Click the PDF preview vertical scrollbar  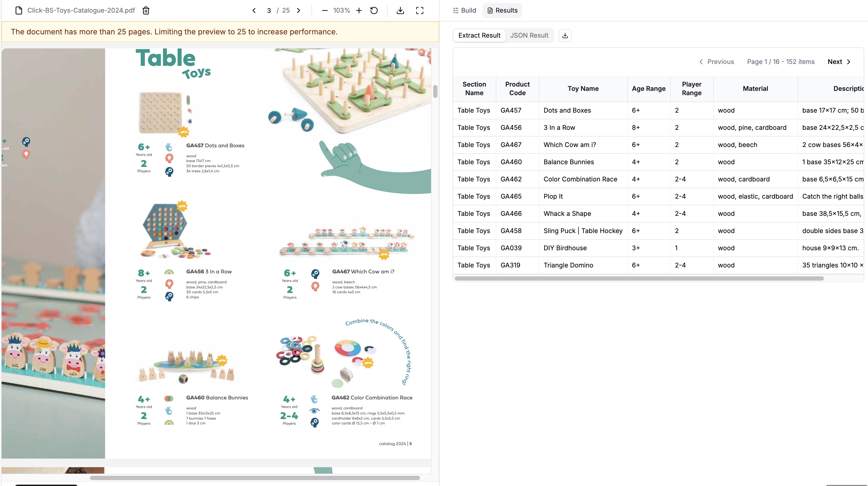(435, 91)
